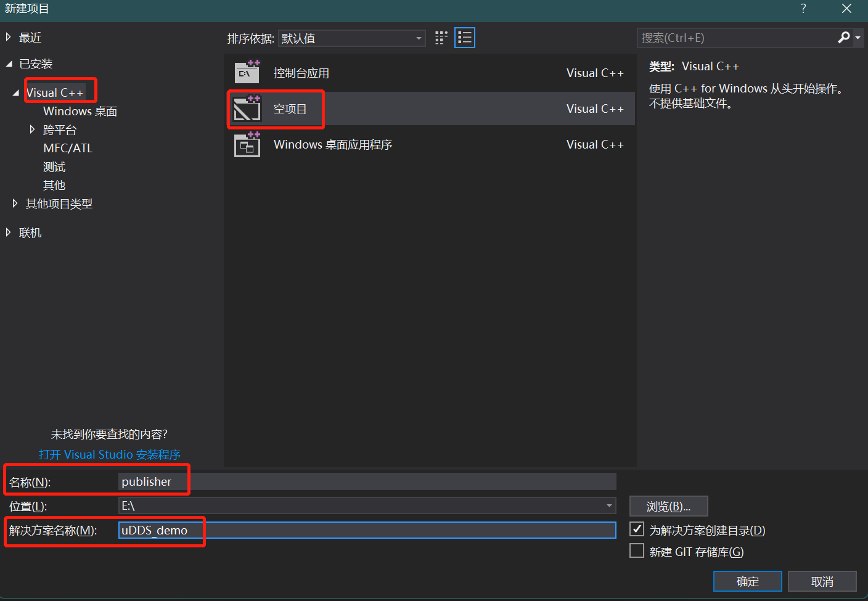Open search options dropdown arrow
The width and height of the screenshot is (868, 601).
pos(858,38)
